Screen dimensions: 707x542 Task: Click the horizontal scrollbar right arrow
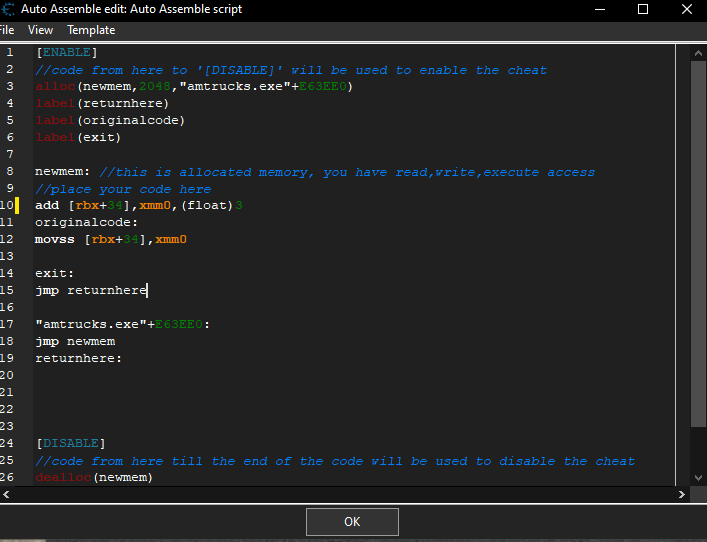(x=682, y=494)
